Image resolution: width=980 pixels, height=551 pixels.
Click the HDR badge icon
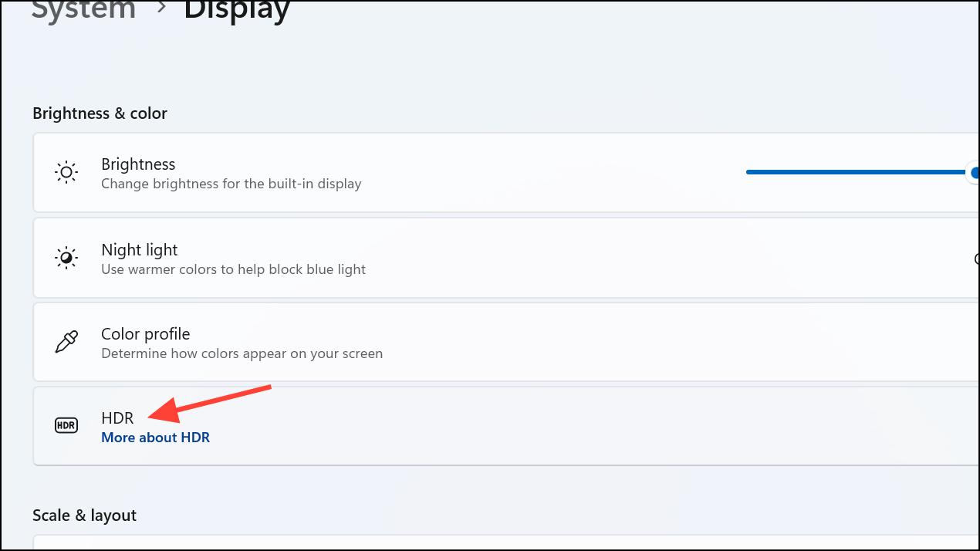point(66,425)
